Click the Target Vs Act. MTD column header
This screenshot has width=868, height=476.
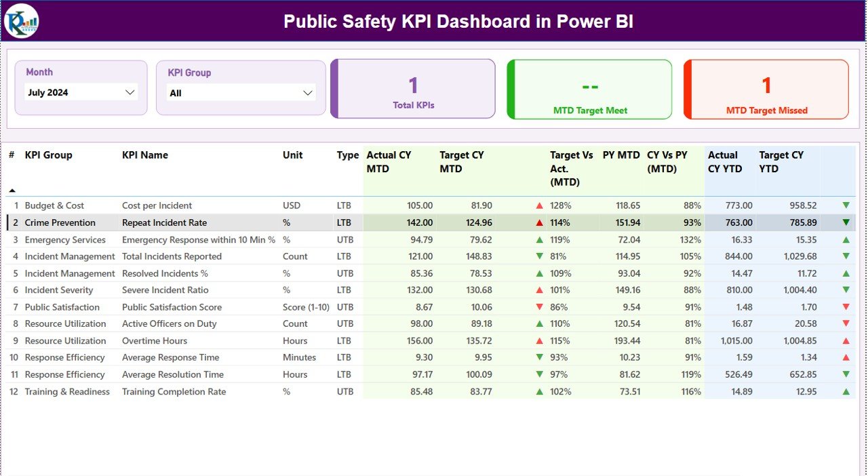572,168
